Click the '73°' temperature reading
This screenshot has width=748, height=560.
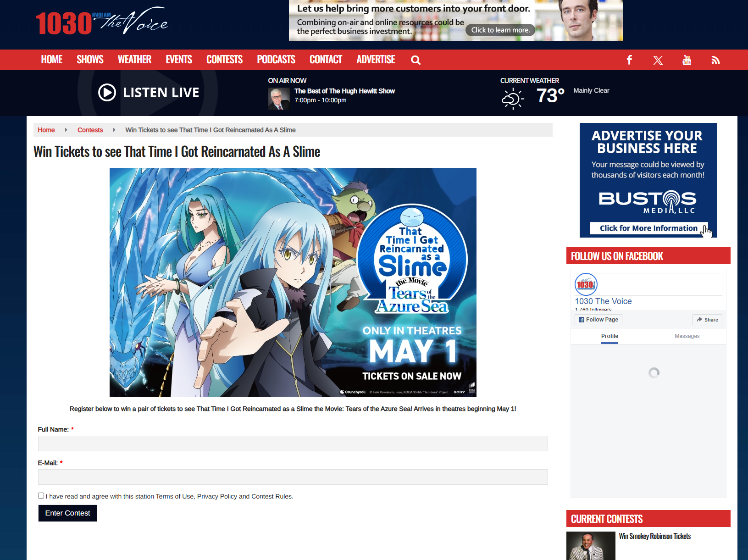pyautogui.click(x=550, y=96)
